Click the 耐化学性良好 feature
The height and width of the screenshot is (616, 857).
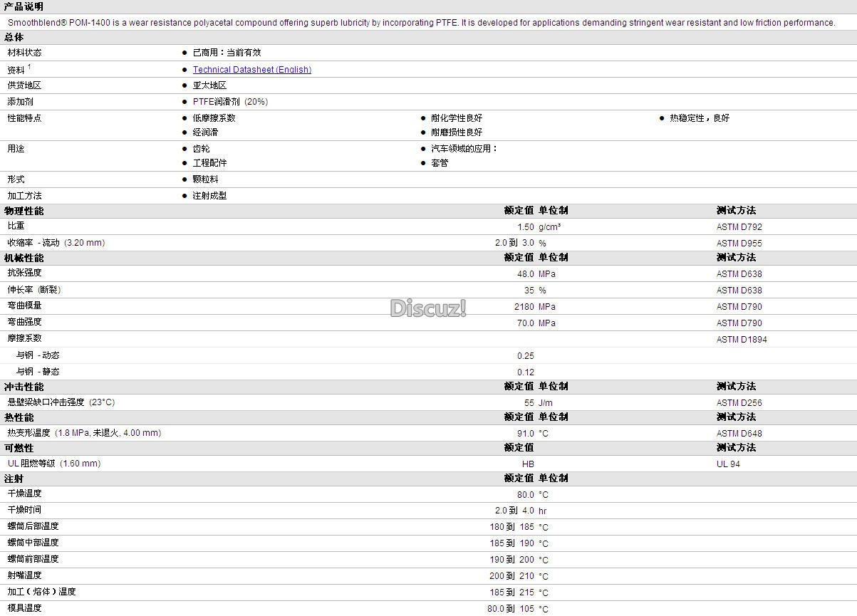457,118
